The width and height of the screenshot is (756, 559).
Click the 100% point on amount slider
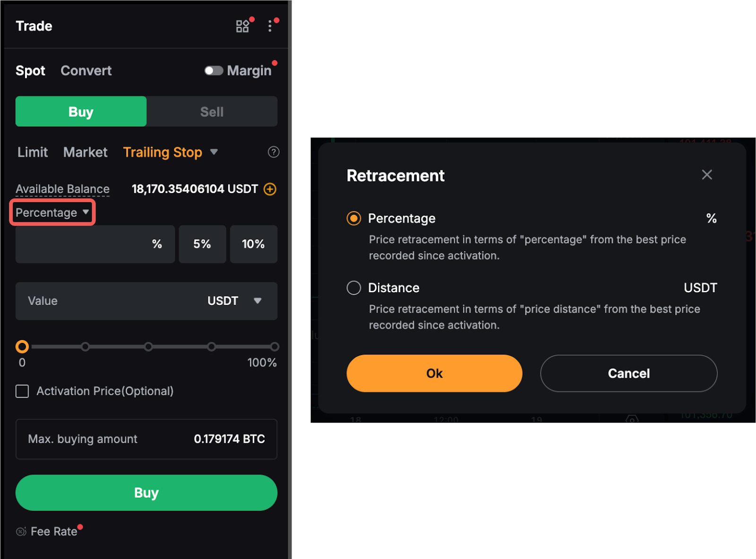tap(275, 347)
